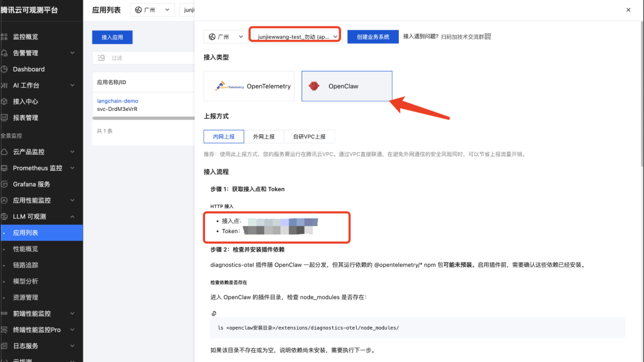Expand the 应用性能监控 chevron
The height and width of the screenshot is (362, 644).
[72, 200]
